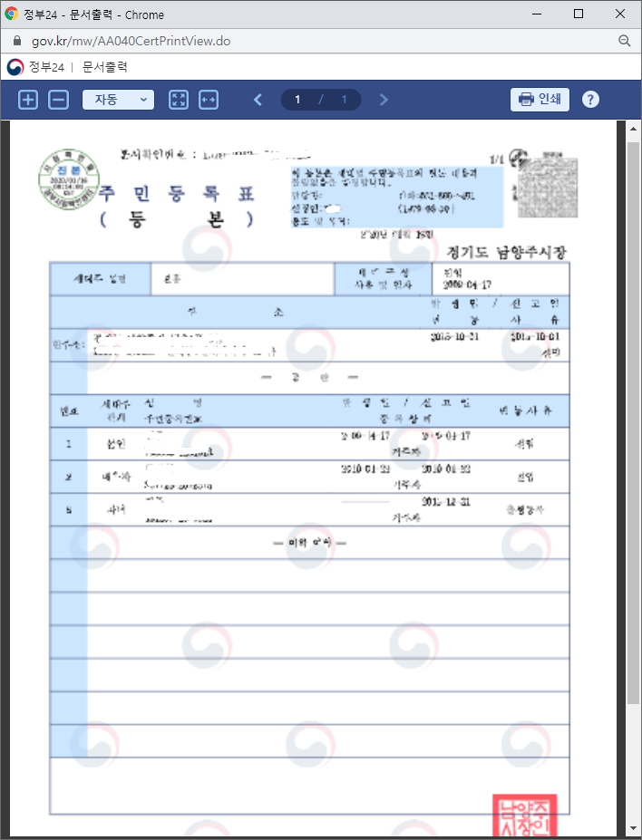Select the gov.kr URL in the address bar
Screen dimensions: 642x840
tap(131, 41)
